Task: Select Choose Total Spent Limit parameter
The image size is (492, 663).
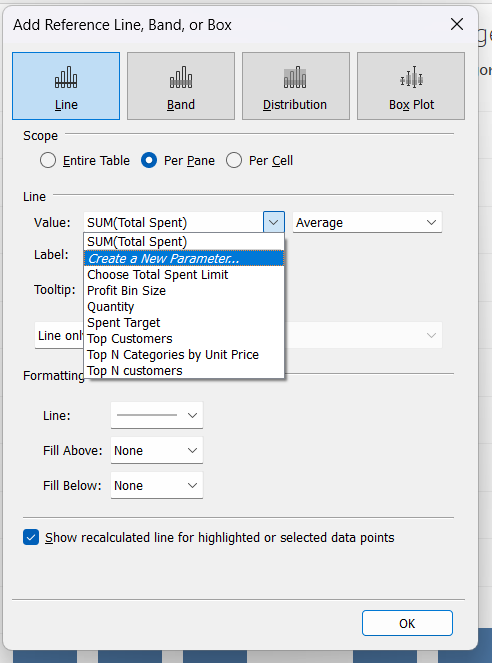Action: point(184,274)
